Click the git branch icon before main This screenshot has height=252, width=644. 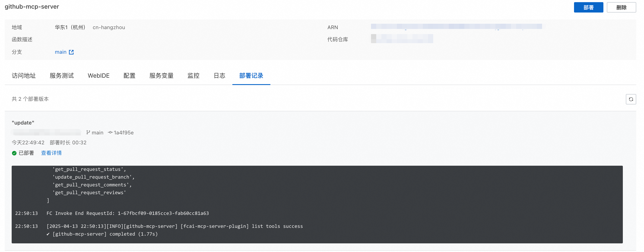click(88, 132)
